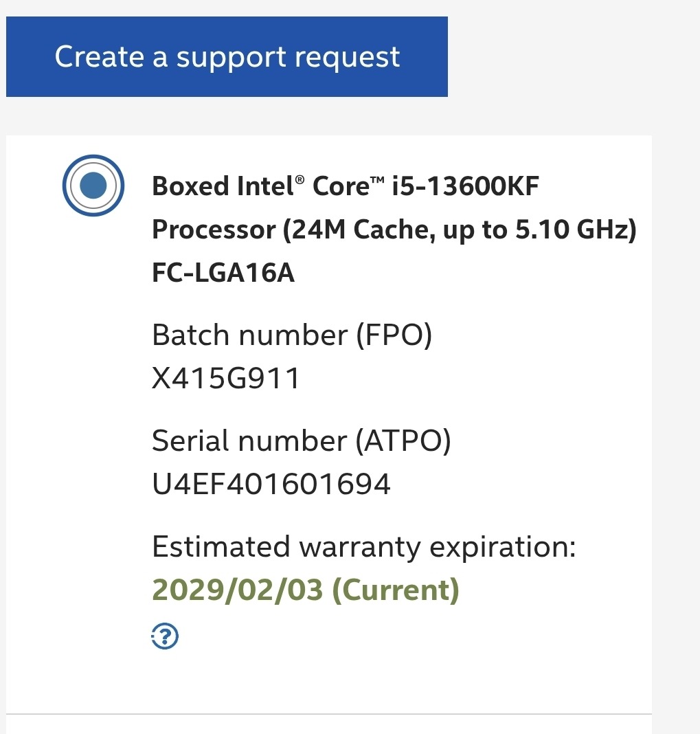Click the word Processor in the product name
The image size is (700, 734).
[x=214, y=230]
